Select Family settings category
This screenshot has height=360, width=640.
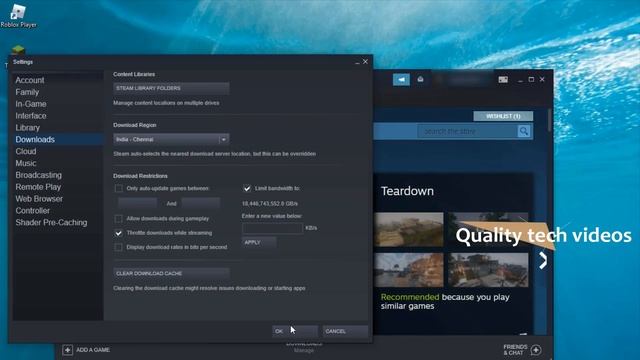(x=27, y=92)
